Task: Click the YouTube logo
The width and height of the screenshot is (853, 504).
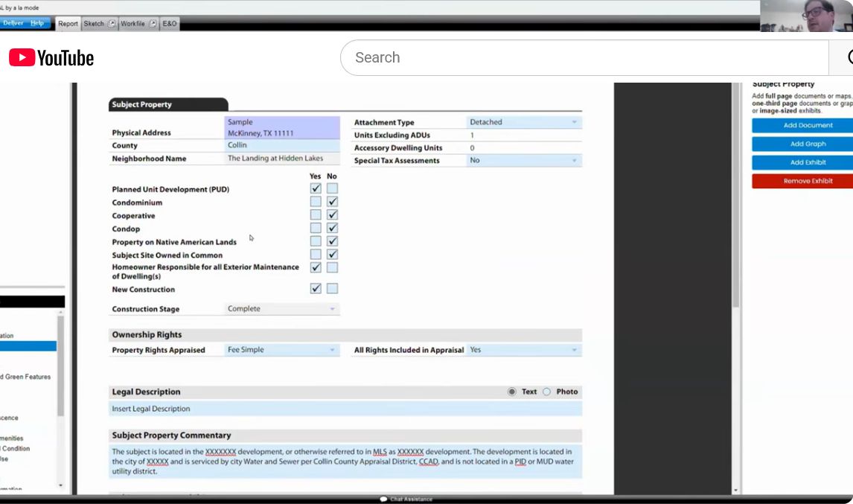Action: pos(51,57)
